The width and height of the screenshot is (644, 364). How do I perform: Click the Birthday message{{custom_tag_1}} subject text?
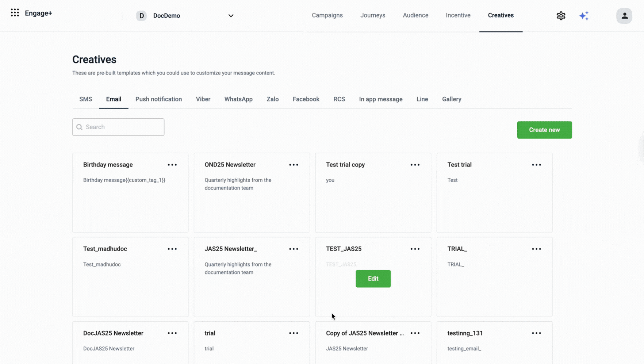(124, 180)
